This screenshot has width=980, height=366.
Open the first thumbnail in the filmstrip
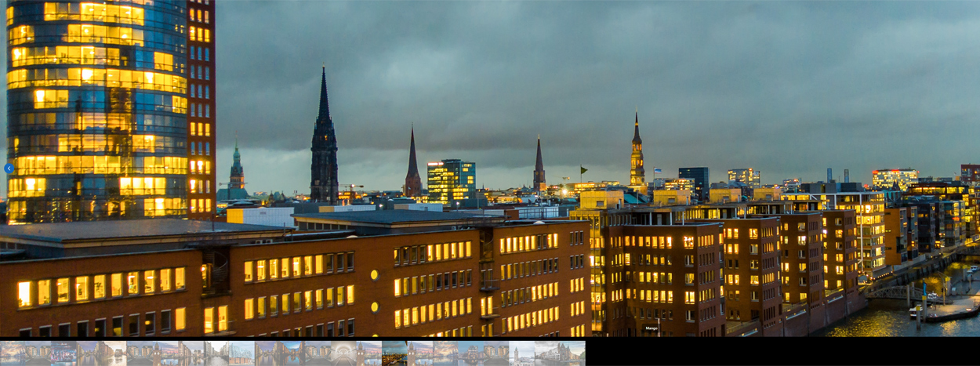click(x=13, y=353)
